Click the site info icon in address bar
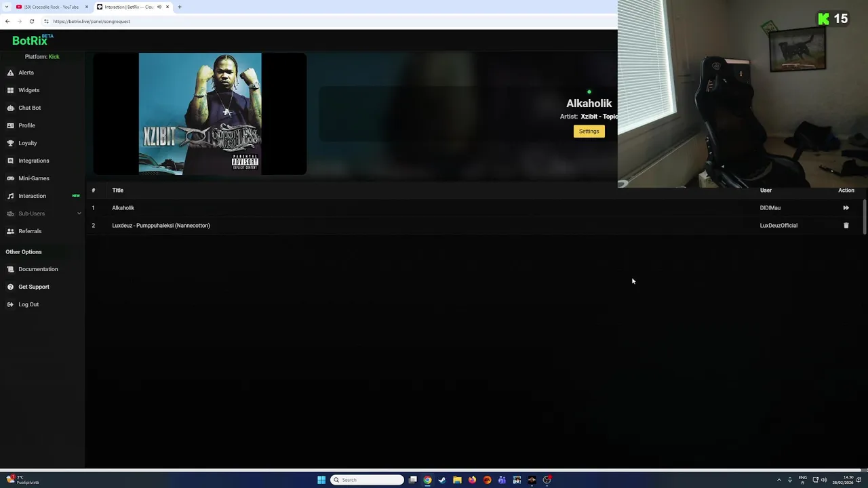Screen dimensions: 868x488 pyautogui.click(x=46, y=21)
